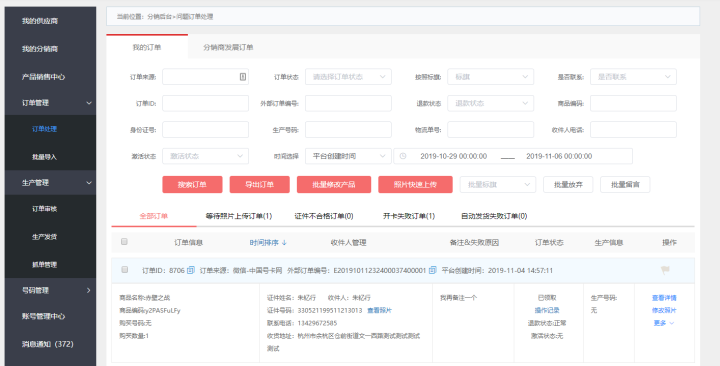Click the end date 2019-11-06 00:00:00
Screen dimensions: 720x366
559,156
